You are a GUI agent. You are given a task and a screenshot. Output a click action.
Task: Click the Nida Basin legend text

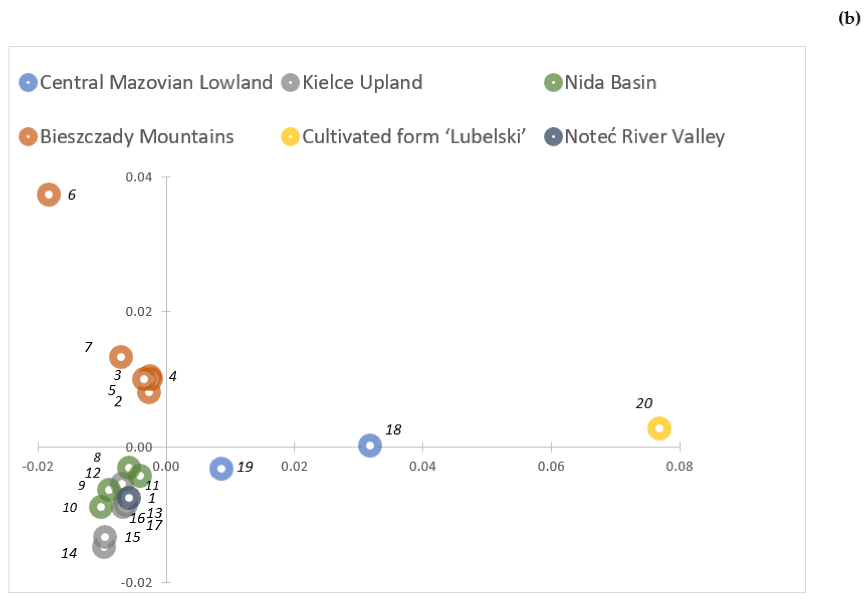coord(610,82)
